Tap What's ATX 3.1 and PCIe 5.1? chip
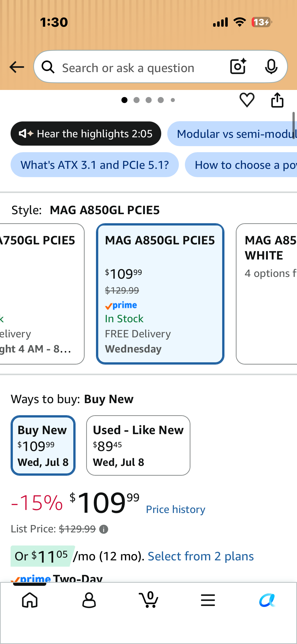 tap(95, 165)
